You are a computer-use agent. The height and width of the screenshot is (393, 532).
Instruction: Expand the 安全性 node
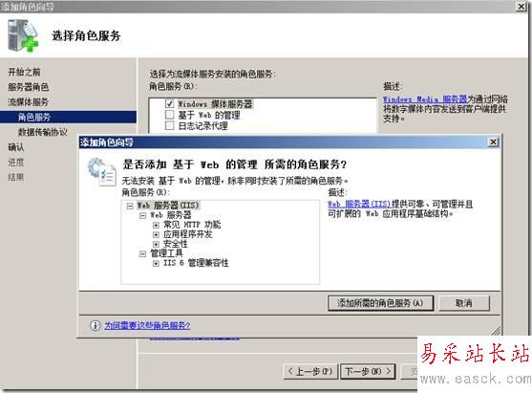click(156, 244)
